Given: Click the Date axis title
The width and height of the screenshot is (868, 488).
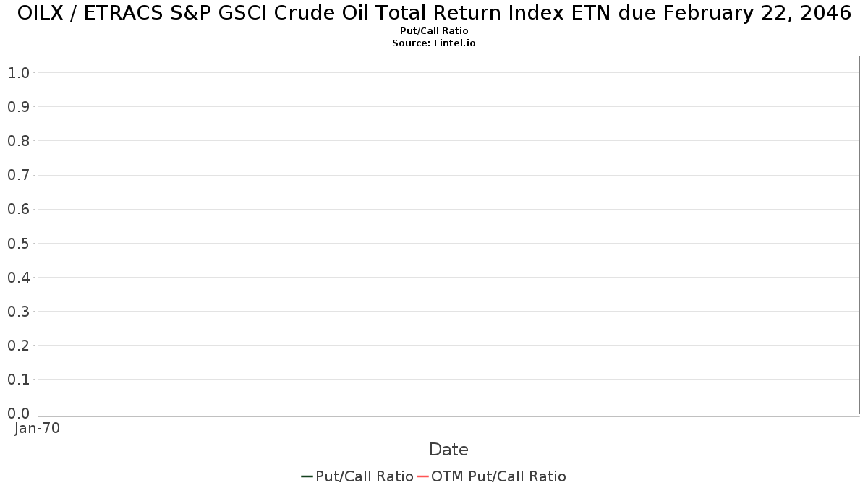Looking at the screenshot, I should (448, 450).
